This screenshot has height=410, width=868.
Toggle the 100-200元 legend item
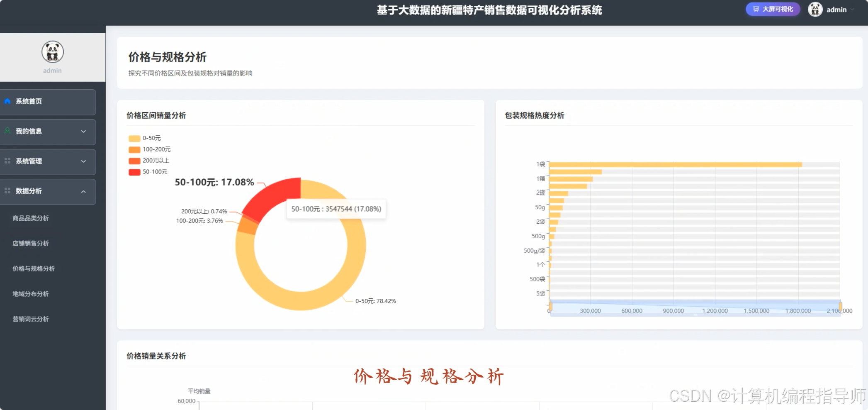click(150, 149)
